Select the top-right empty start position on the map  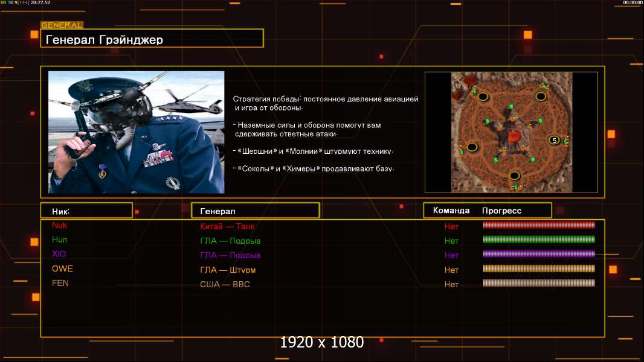point(541,96)
